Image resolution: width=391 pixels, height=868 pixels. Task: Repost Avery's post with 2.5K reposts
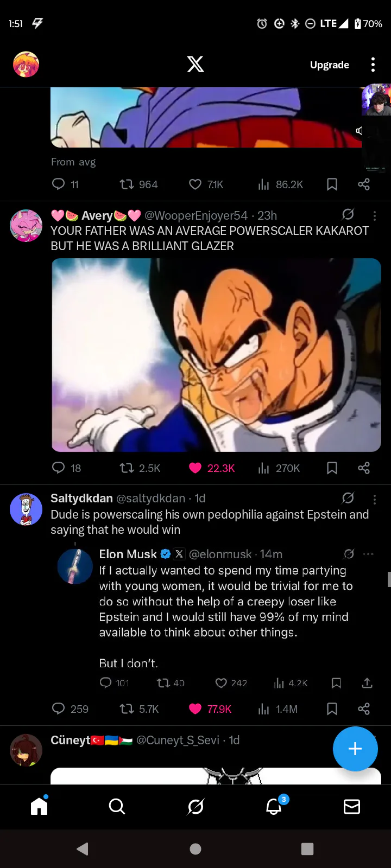(x=127, y=468)
